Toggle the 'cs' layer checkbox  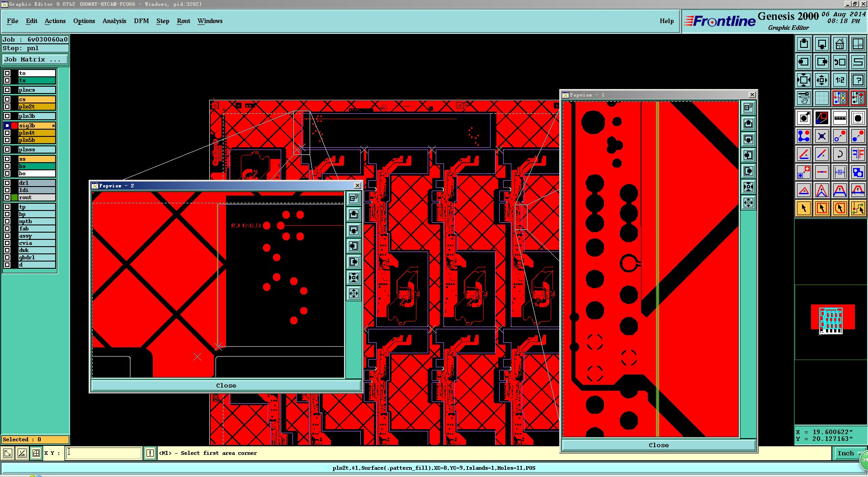7,99
